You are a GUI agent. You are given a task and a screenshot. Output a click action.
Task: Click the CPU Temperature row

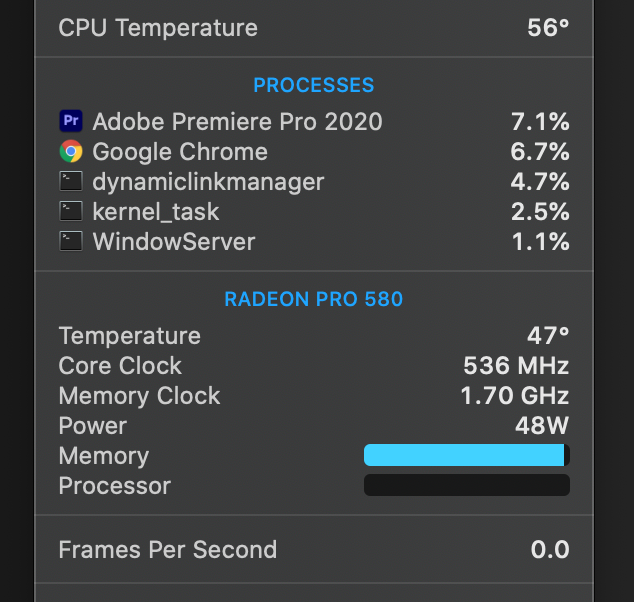[314, 28]
